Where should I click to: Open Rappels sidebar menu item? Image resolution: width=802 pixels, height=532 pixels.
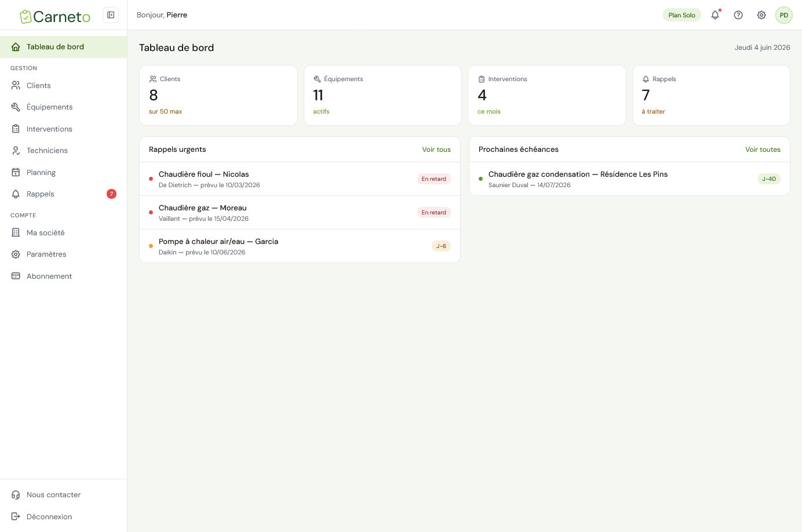pos(63,194)
